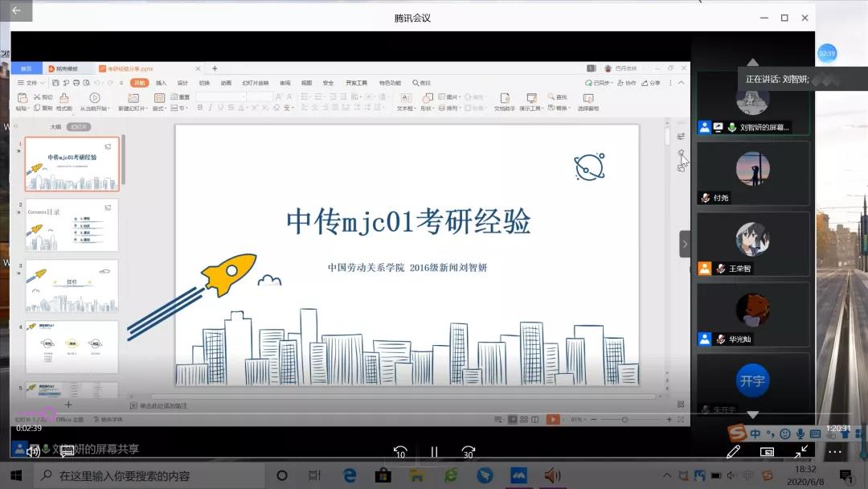Switch to the 大纲 outline pane tab
Image resolution: width=868 pixels, height=489 pixels.
(x=55, y=127)
